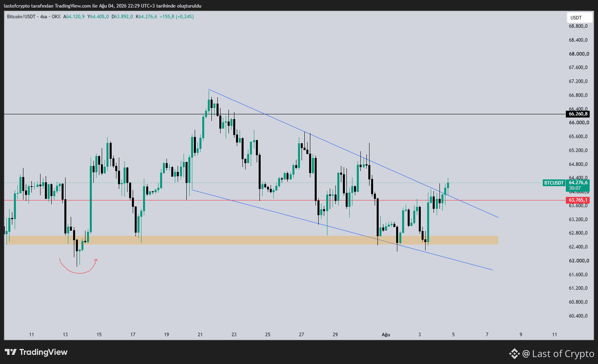The height and width of the screenshot is (364, 598).
Task: Click the date label 17
Action: coord(133,335)
